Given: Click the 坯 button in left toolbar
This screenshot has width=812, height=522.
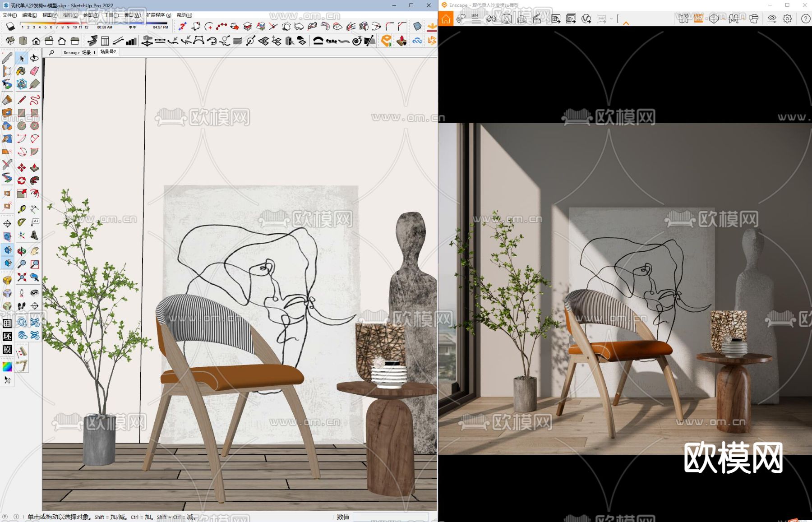Looking at the screenshot, I should pyautogui.click(x=7, y=337).
